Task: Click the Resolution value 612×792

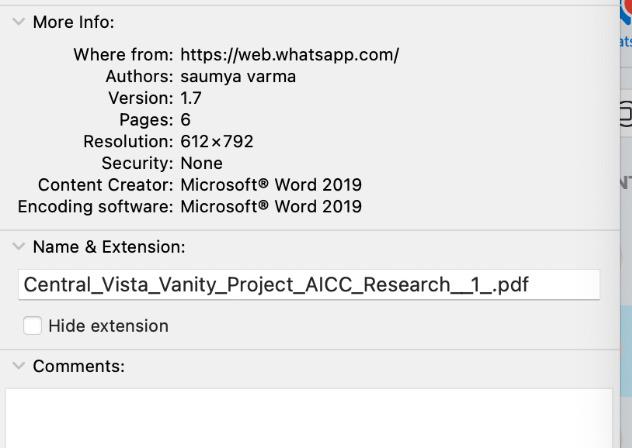Action: tap(217, 142)
